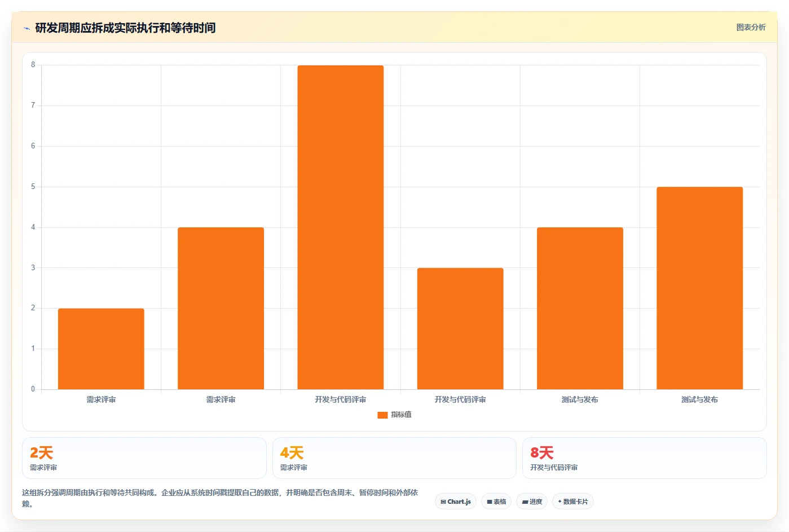Click the y-axis tick label 0

click(x=33, y=389)
